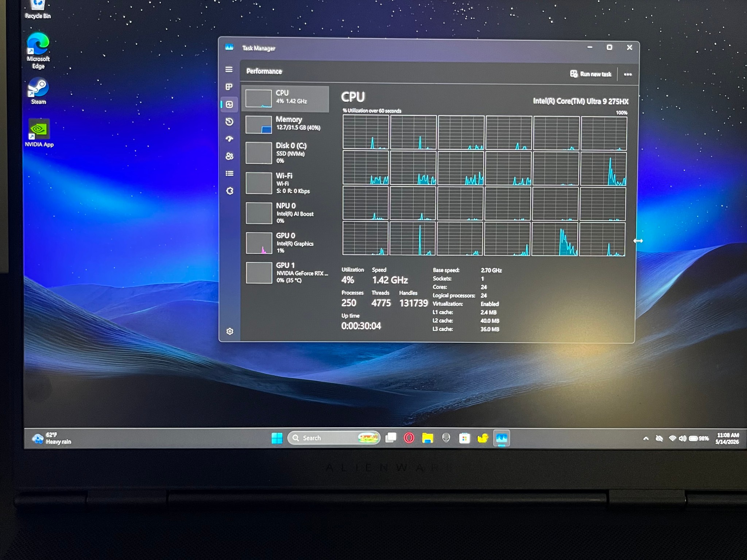Click the Intel(R) Core(TM) Ultra 9 275HX label
This screenshot has height=560, width=747.
[580, 101]
